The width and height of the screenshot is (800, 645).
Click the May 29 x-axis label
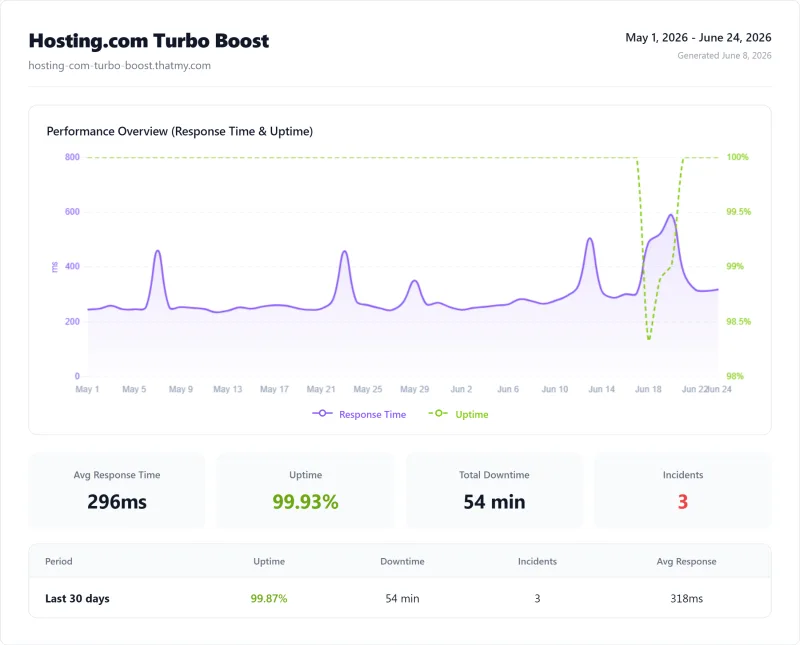pyautogui.click(x=415, y=389)
